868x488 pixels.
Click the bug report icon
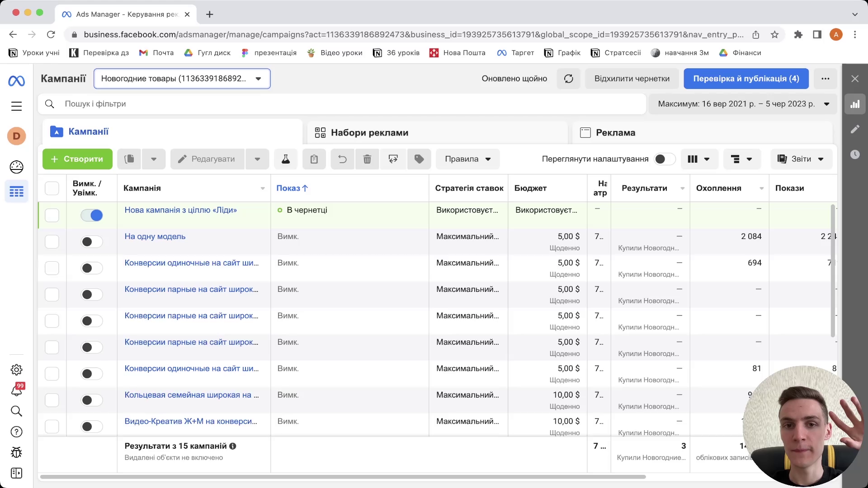(x=16, y=452)
